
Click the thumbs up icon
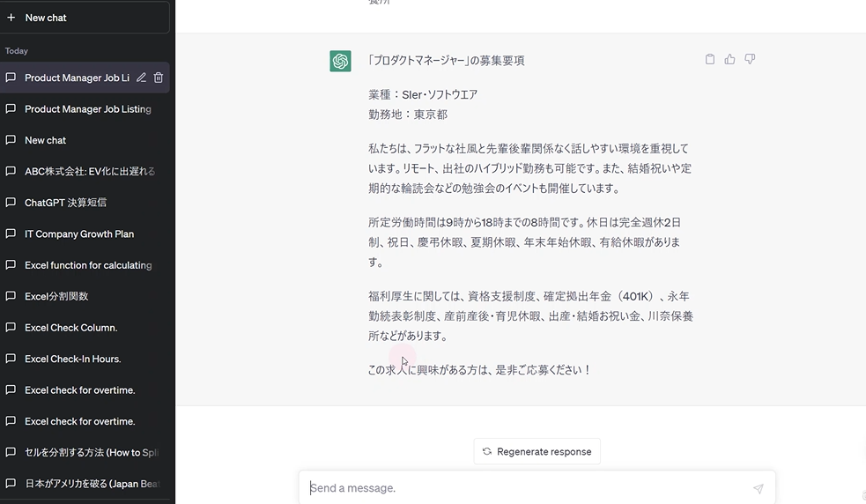729,59
